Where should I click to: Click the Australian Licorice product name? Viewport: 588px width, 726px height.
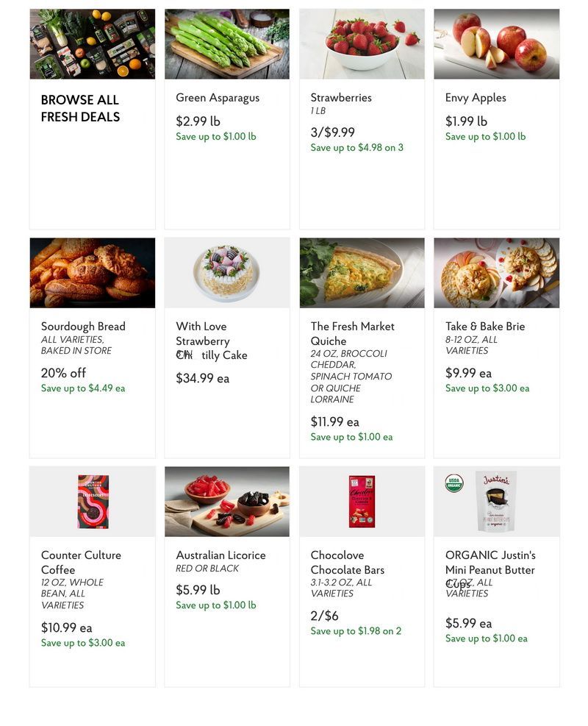click(x=220, y=555)
